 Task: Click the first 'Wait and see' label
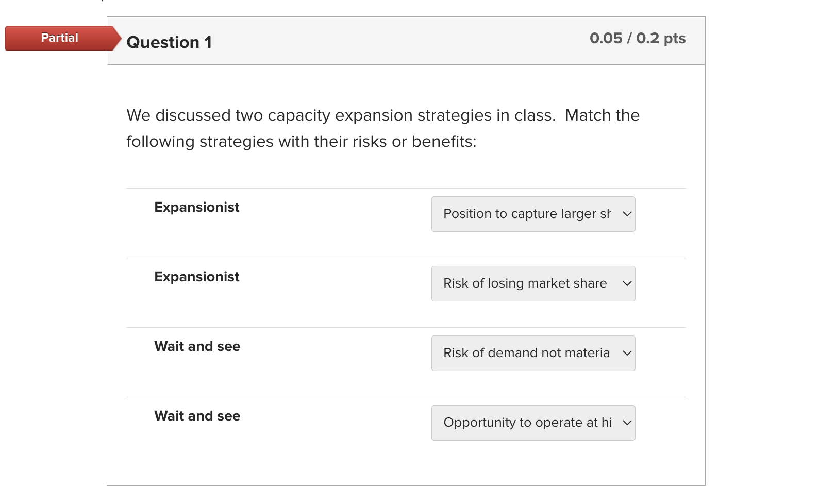tap(197, 346)
